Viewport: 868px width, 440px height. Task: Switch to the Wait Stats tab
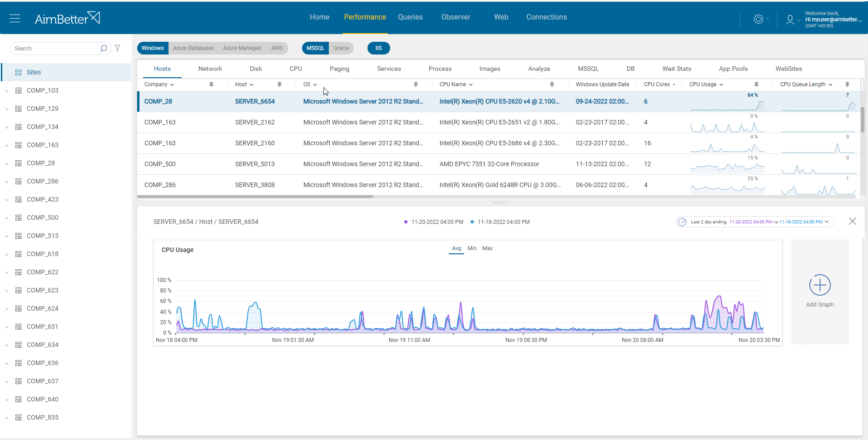click(x=676, y=69)
